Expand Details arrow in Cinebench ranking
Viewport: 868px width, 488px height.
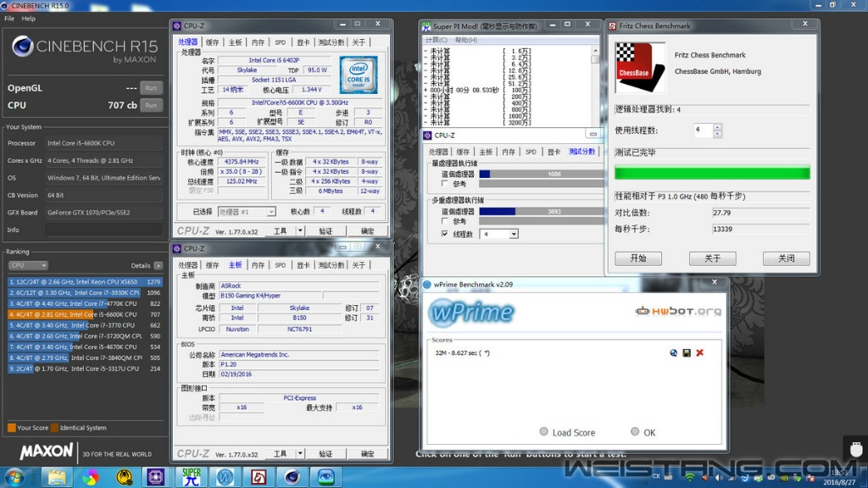pyautogui.click(x=159, y=265)
